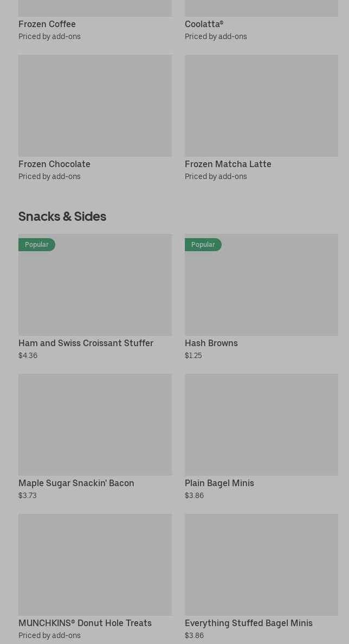Open the Ham and Swiss Croissant Stuffer image
Image resolution: width=349 pixels, height=644 pixels.
(x=95, y=290)
